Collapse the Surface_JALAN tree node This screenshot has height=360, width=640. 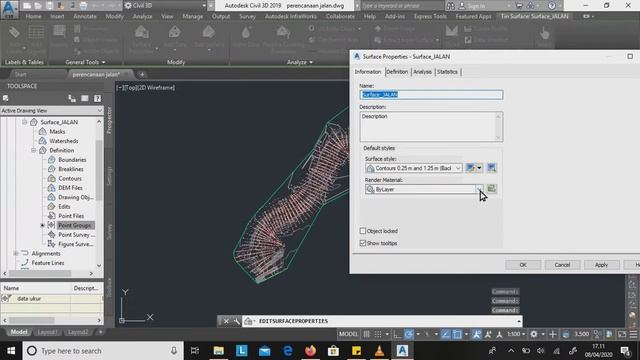pos(24,122)
